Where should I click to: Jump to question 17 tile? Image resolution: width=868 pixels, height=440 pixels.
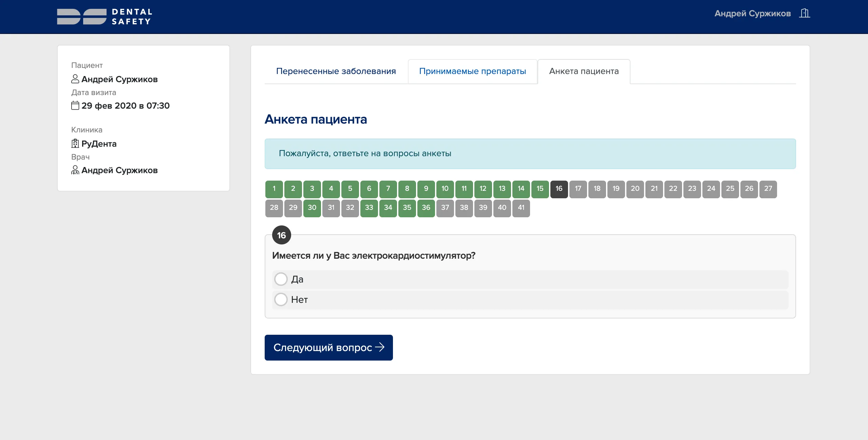tap(578, 189)
